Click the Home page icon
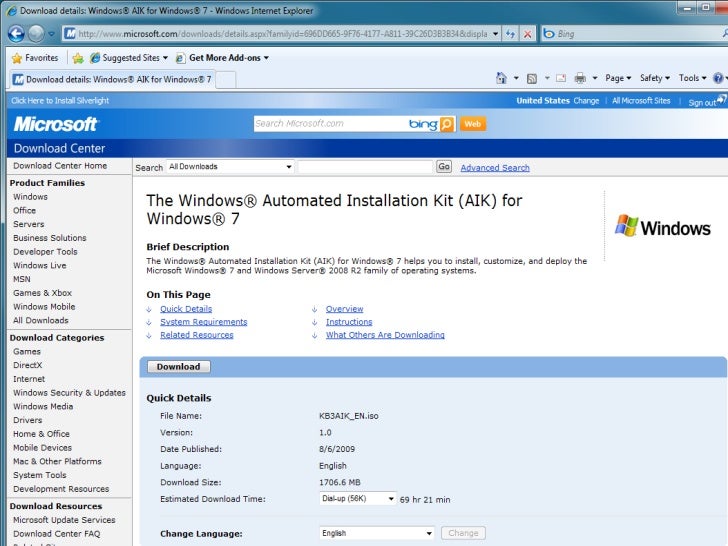The width and height of the screenshot is (728, 546). (x=501, y=78)
